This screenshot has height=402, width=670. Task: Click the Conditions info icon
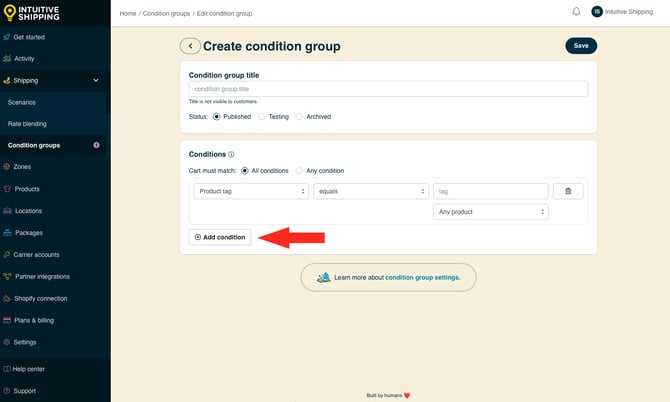point(231,154)
